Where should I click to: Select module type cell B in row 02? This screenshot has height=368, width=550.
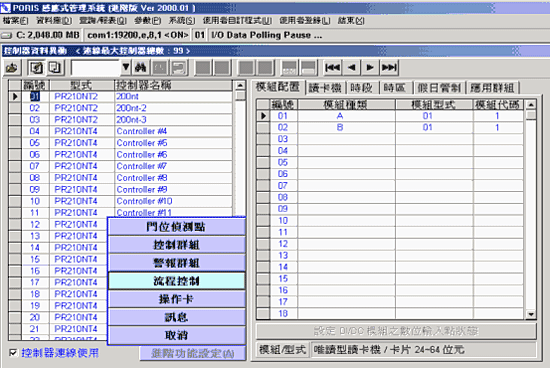(x=346, y=127)
